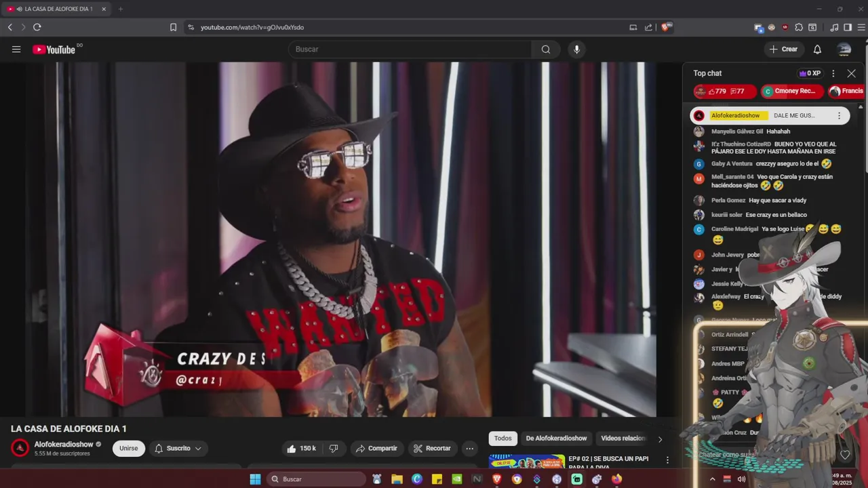Reload the current browser page
The width and height of the screenshot is (868, 488).
pos(37,27)
